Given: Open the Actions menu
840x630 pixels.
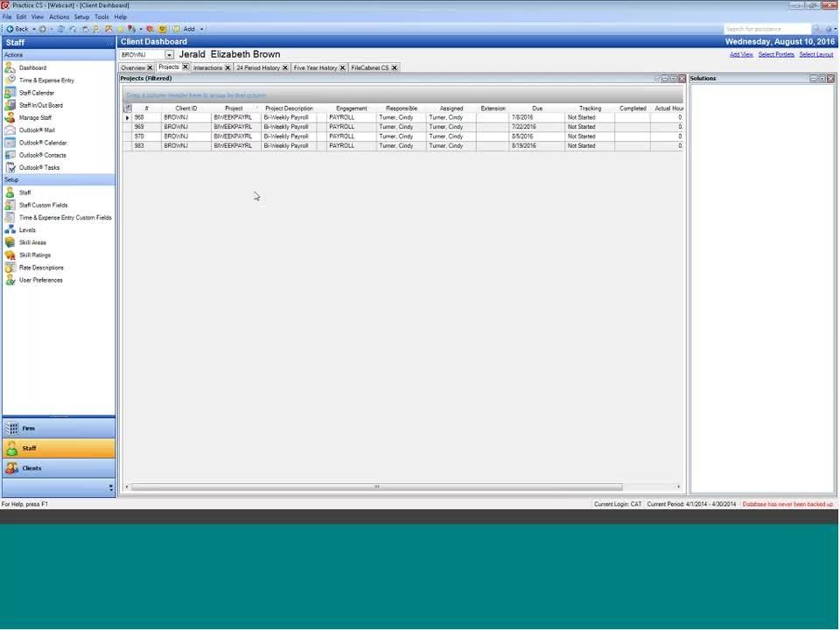Looking at the screenshot, I should (59, 17).
